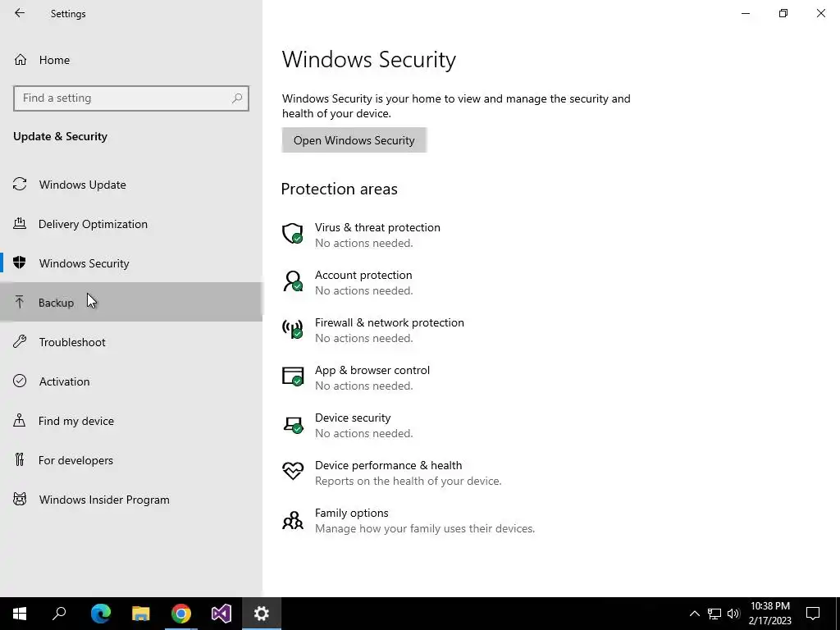This screenshot has height=630, width=840.
Task: Click the Home house icon
Action: pos(21,59)
